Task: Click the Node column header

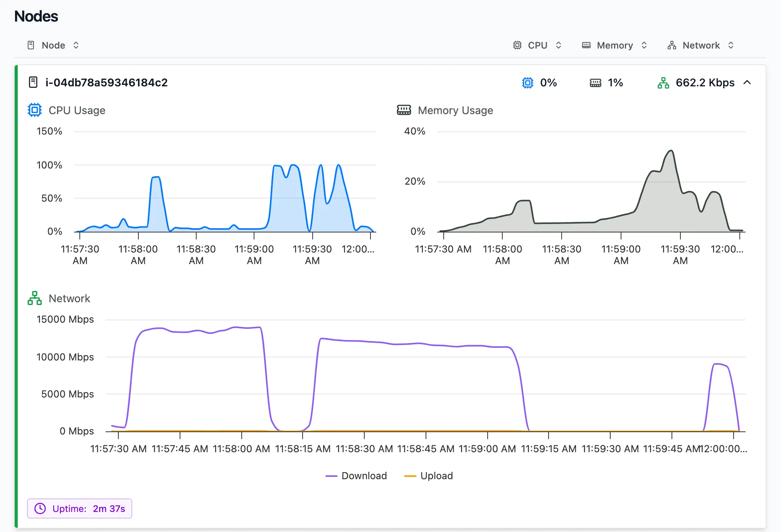Action: point(53,45)
